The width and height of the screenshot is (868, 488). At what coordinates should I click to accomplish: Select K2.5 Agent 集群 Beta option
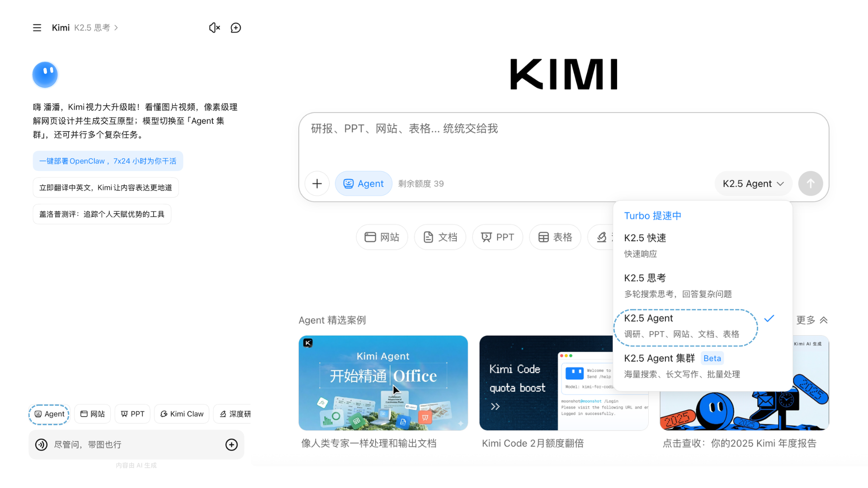[x=659, y=358]
